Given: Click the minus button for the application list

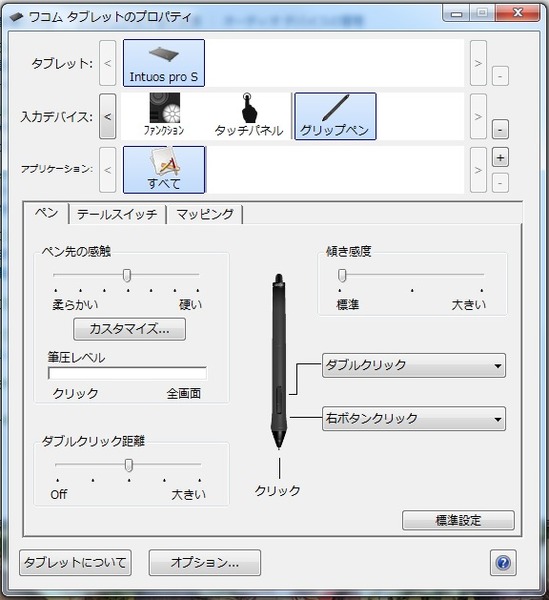Looking at the screenshot, I should (500, 183).
